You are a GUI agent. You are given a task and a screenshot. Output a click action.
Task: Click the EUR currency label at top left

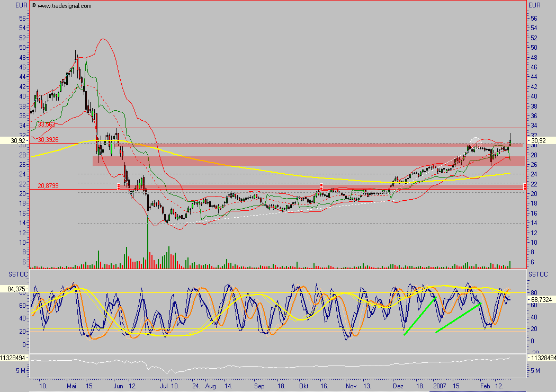21,5
